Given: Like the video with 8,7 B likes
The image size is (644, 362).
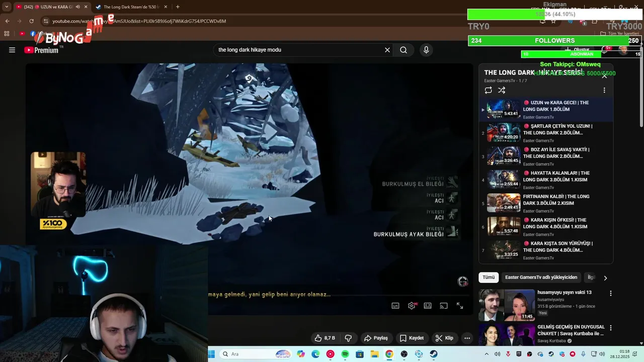Looking at the screenshot, I should click(325, 338).
